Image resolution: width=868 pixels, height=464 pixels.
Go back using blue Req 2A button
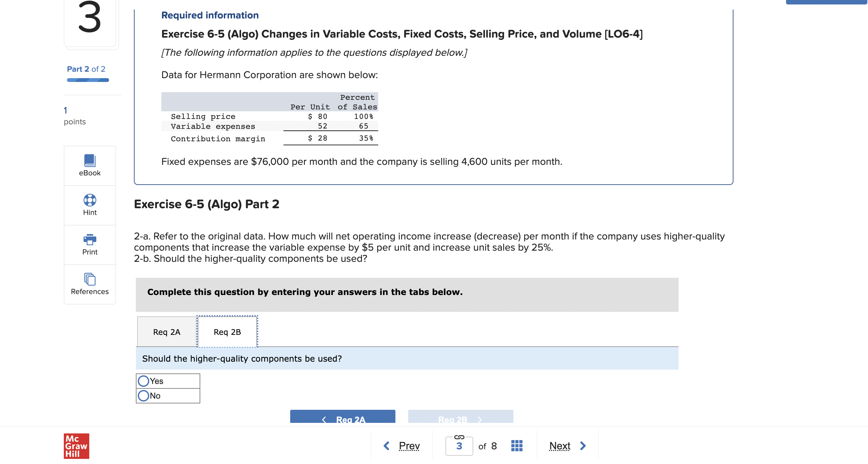(x=342, y=417)
